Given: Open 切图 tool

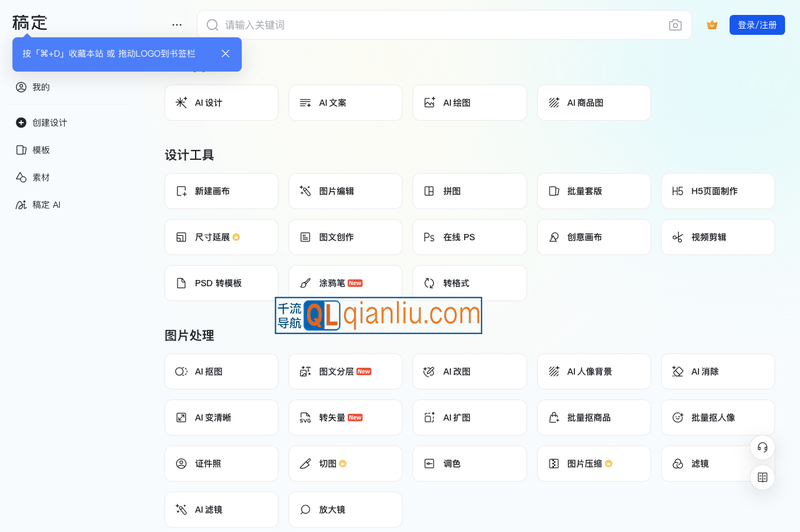Looking at the screenshot, I should pyautogui.click(x=345, y=464).
